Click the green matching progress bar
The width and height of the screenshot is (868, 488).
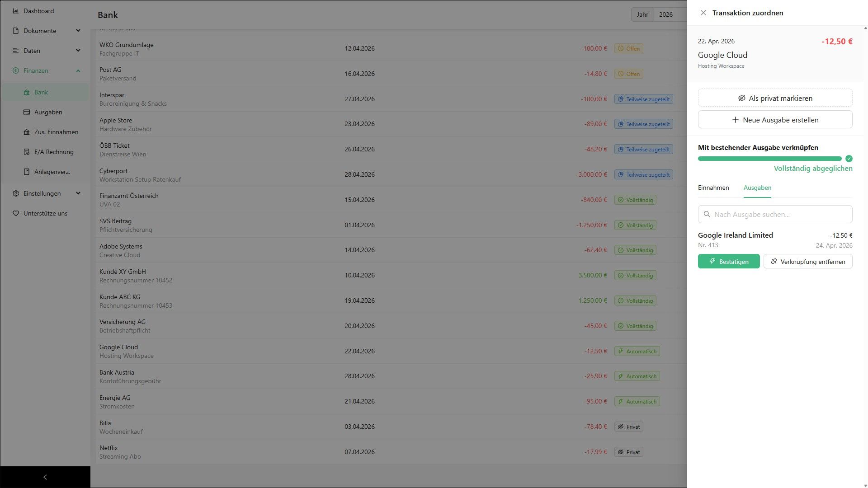click(x=769, y=159)
